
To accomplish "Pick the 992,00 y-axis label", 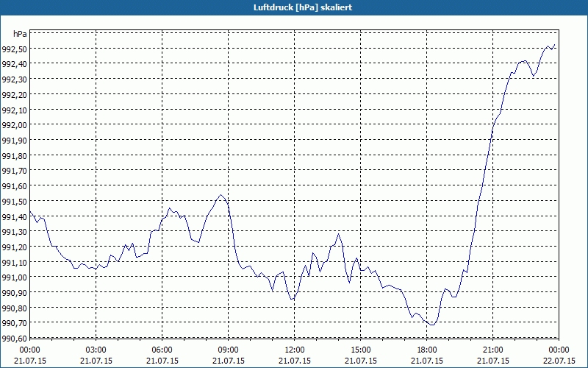I will pos(14,125).
